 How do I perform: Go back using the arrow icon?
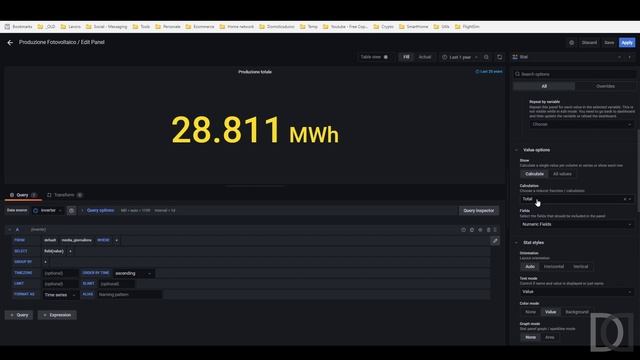click(10, 42)
